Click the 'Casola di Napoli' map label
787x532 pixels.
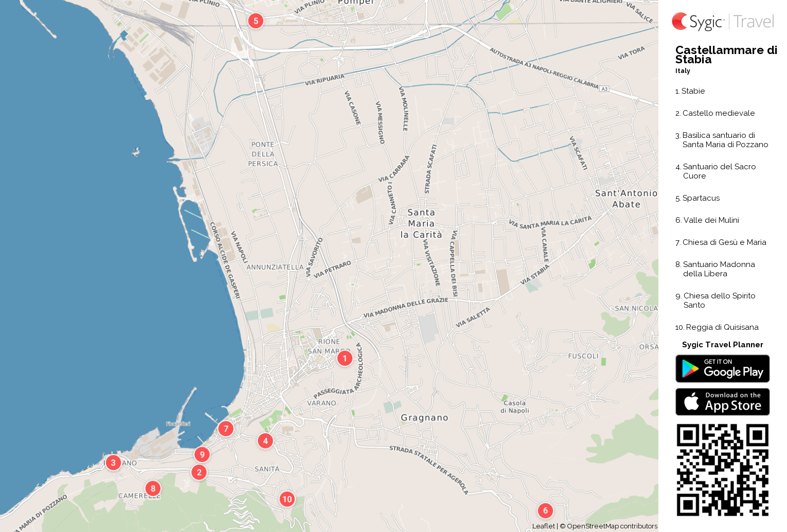coord(514,407)
